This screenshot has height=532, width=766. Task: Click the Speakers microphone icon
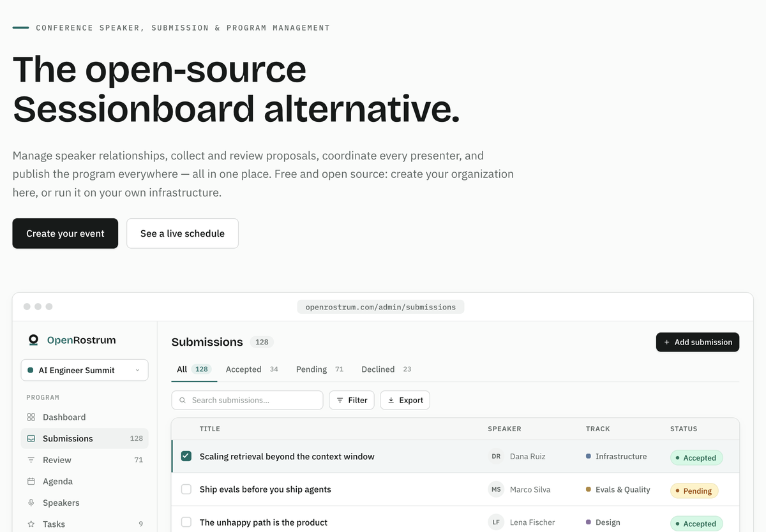[31, 503]
